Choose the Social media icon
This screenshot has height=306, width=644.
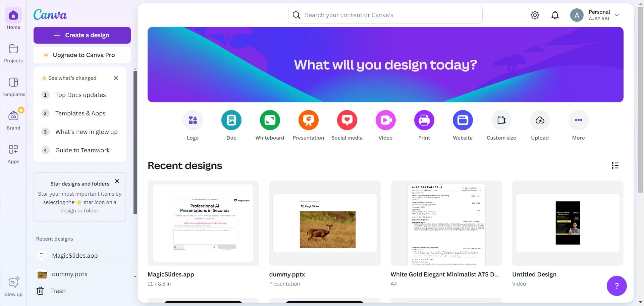(x=347, y=120)
